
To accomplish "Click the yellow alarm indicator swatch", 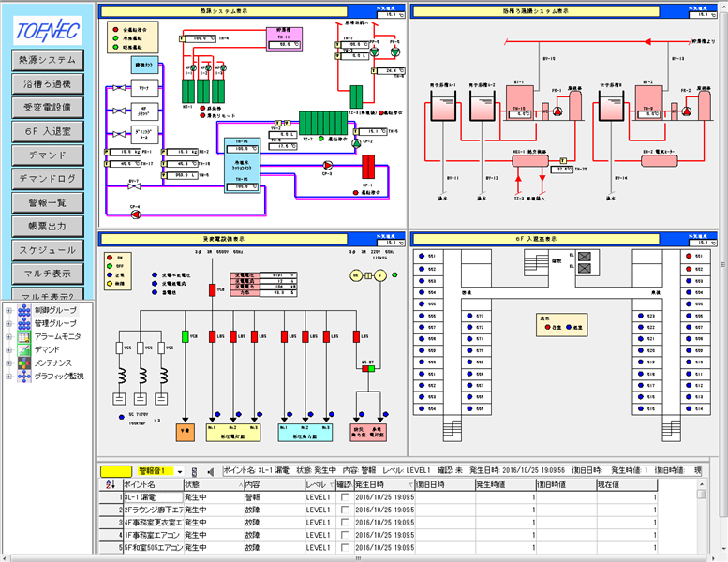I will pyautogui.click(x=116, y=471).
